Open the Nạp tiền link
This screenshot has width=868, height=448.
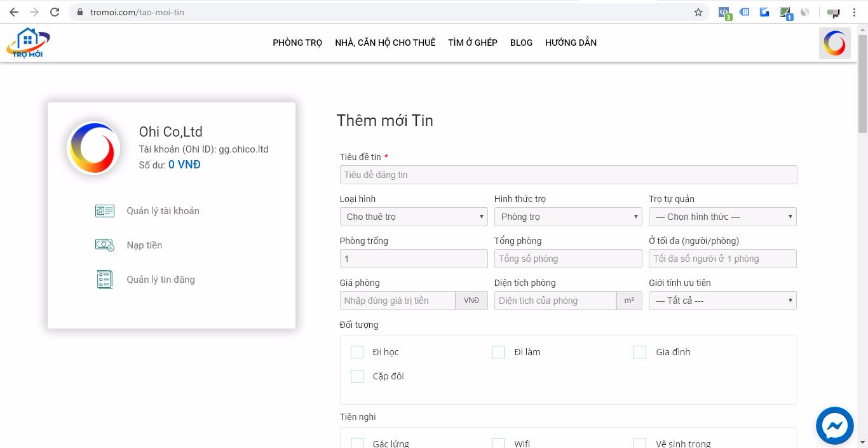point(144,245)
